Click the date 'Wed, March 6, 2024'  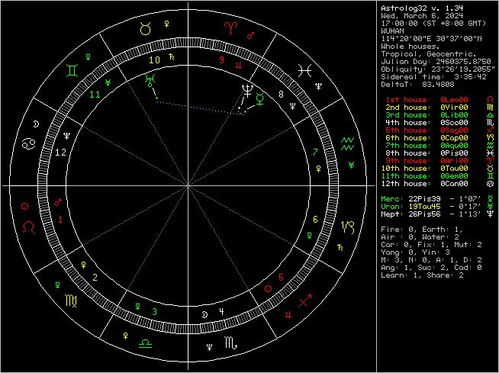point(422,16)
